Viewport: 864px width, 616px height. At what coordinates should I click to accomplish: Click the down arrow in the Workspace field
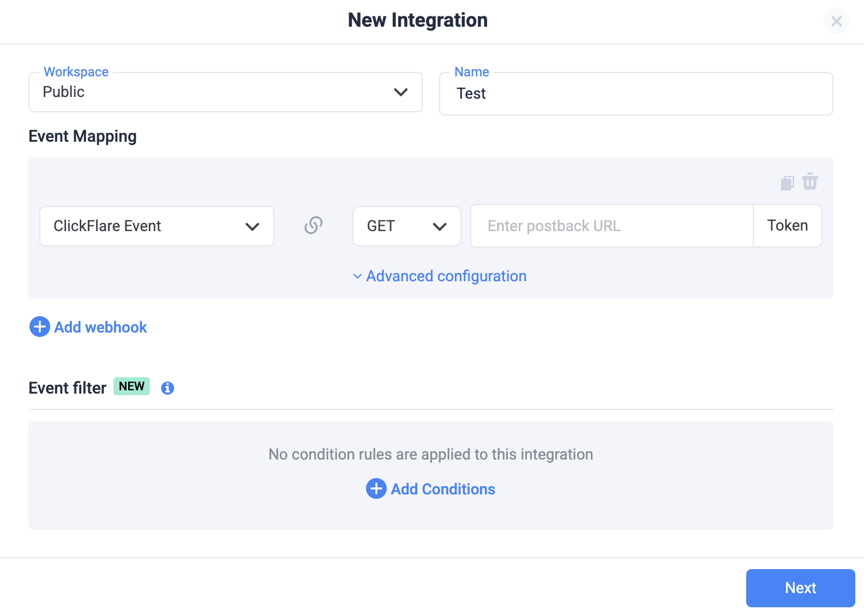pos(401,92)
